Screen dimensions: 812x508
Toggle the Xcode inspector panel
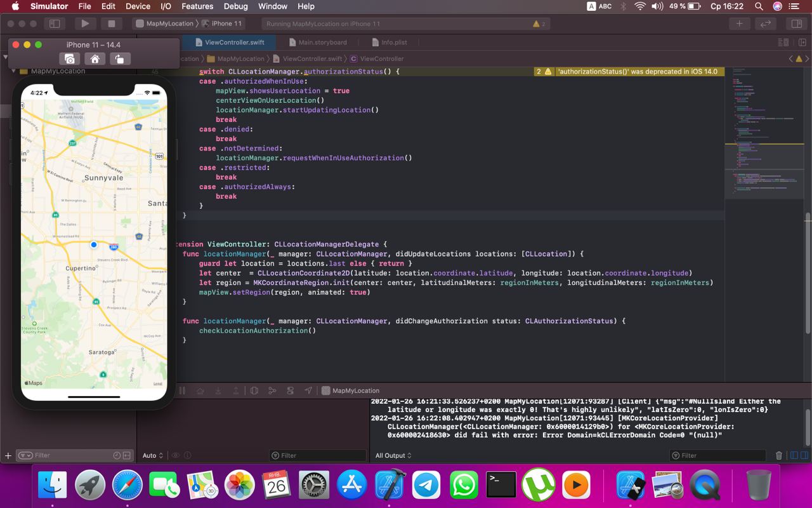tap(796, 23)
